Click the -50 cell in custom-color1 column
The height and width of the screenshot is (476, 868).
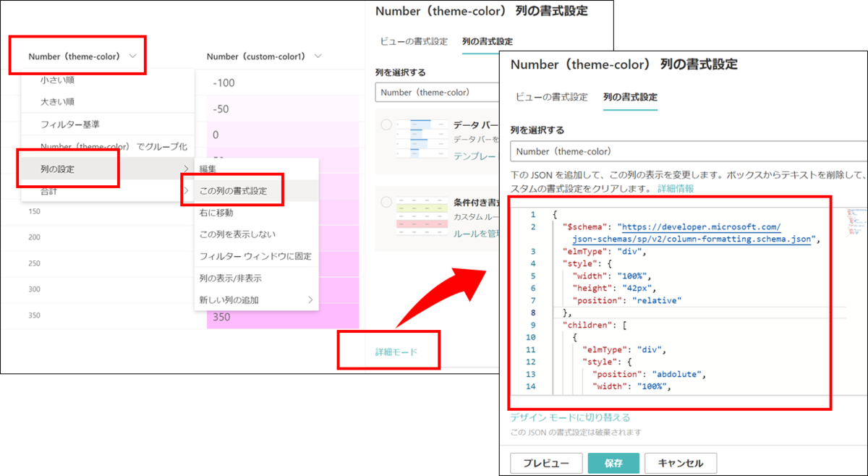coord(283,109)
